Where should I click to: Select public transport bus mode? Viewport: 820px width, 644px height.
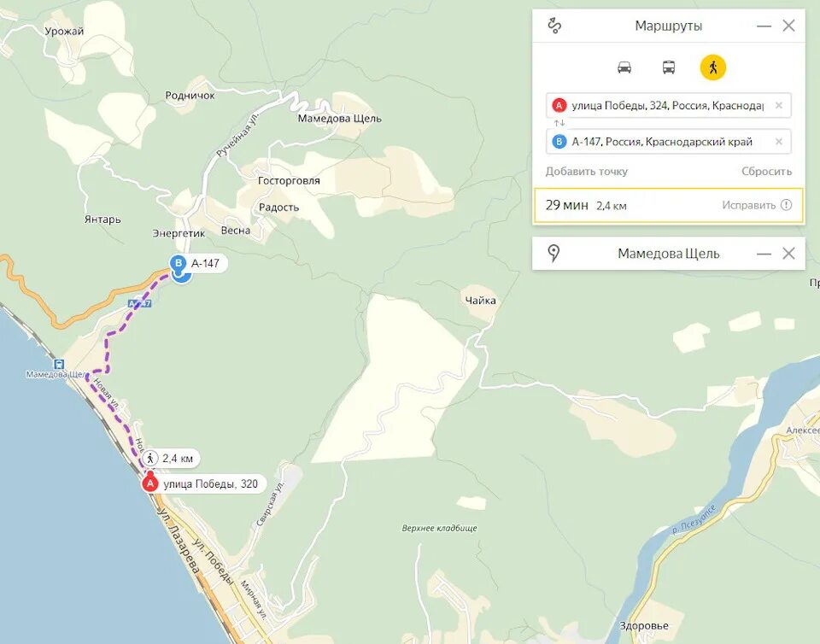click(668, 67)
